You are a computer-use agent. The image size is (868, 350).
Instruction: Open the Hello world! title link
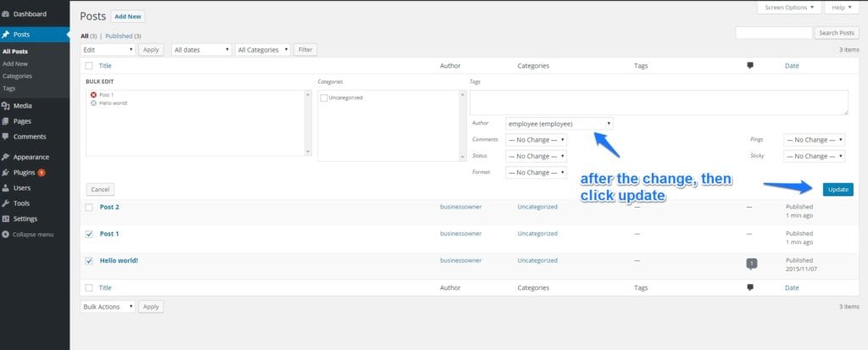119,260
